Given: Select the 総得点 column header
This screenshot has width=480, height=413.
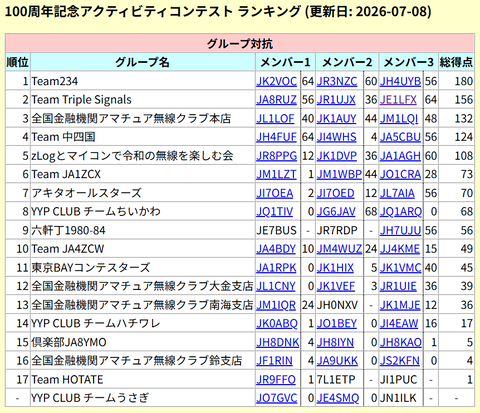Looking at the screenshot, I should [x=456, y=62].
